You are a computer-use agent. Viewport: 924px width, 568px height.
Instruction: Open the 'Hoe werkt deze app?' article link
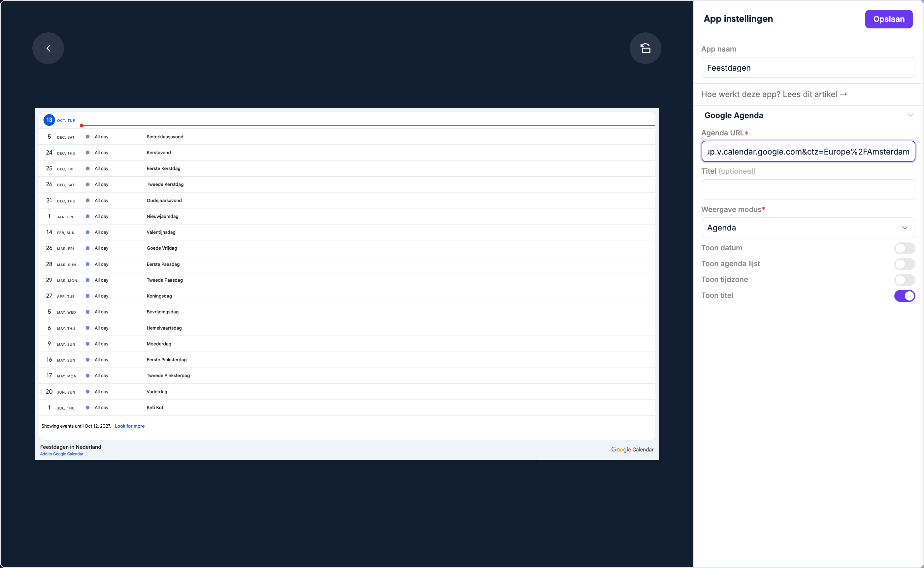pos(774,94)
